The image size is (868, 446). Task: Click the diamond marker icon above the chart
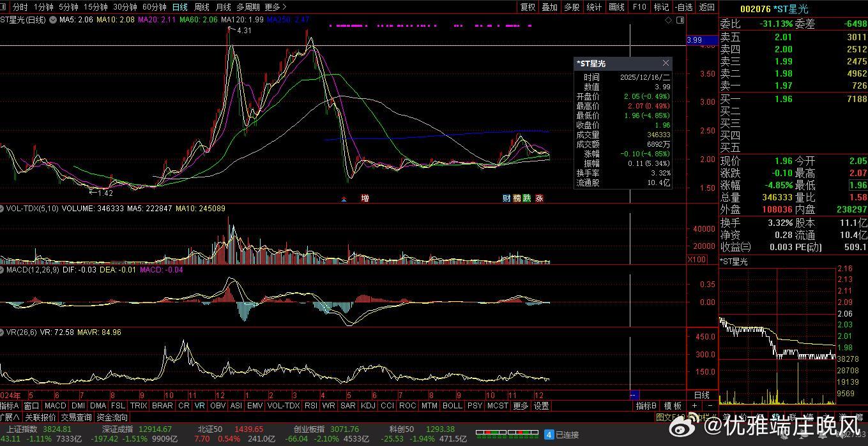tap(669, 20)
